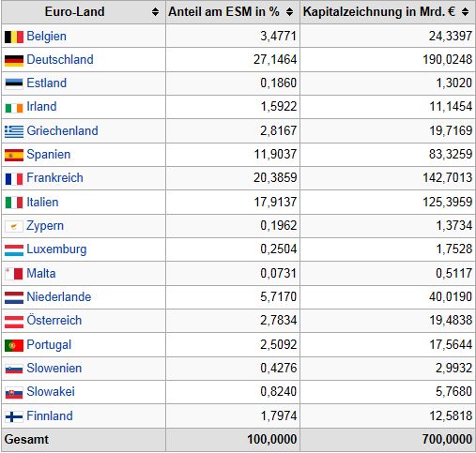Viewport: 476px width, 453px height.
Task: Click the Finland flag icon
Action: click(x=14, y=416)
